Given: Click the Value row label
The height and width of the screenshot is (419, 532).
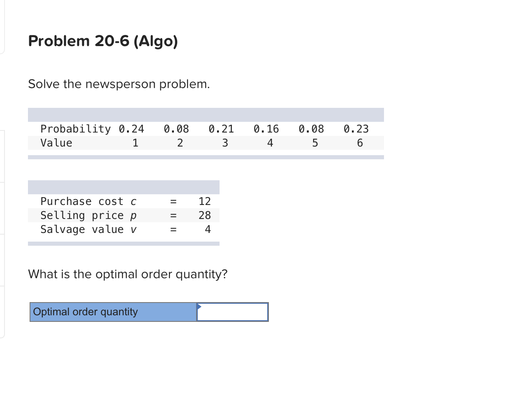Looking at the screenshot, I should pyautogui.click(x=56, y=143).
